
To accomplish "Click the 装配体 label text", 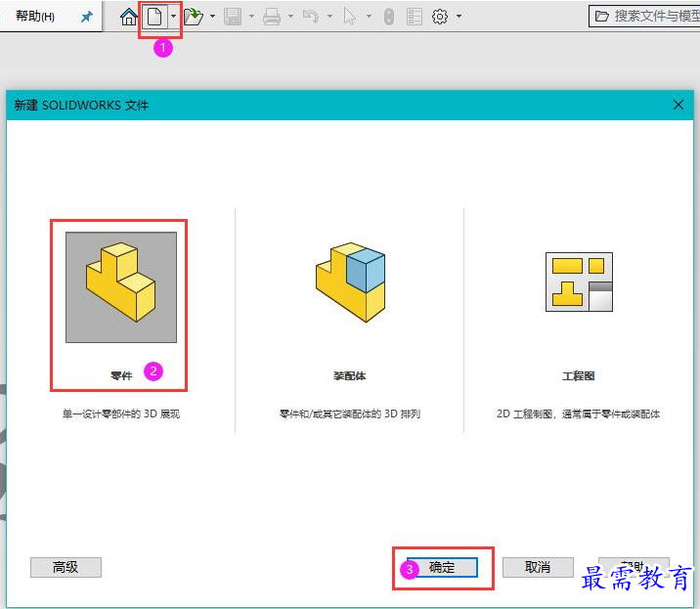I will click(x=350, y=376).
